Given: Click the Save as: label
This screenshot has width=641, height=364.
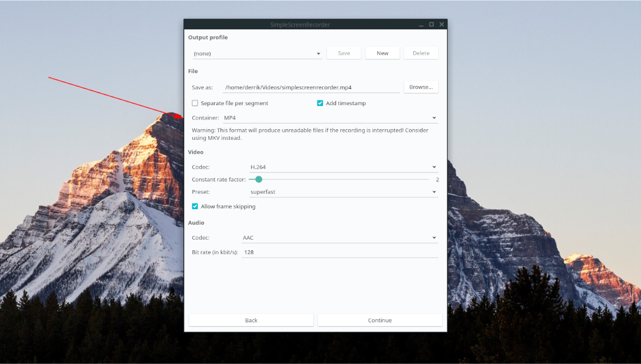Looking at the screenshot, I should pyautogui.click(x=202, y=87).
